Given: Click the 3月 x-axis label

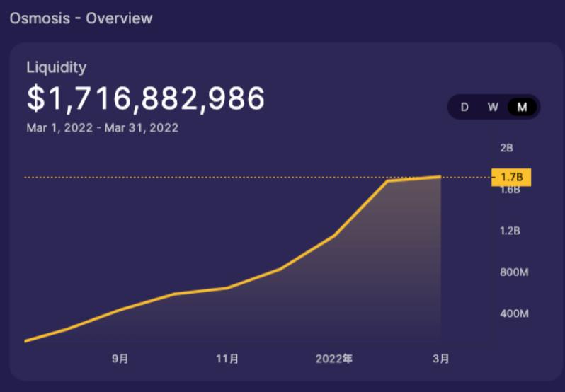Looking at the screenshot, I should [x=440, y=359].
